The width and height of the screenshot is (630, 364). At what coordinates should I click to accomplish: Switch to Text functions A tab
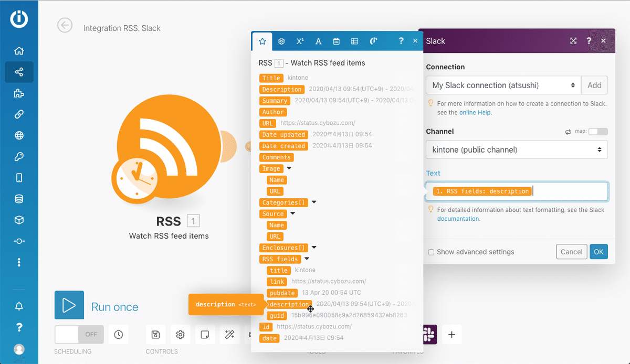pyautogui.click(x=318, y=41)
